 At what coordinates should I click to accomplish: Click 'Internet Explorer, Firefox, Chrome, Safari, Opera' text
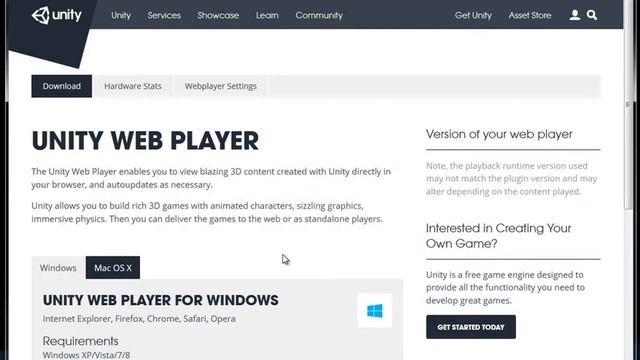point(139,319)
